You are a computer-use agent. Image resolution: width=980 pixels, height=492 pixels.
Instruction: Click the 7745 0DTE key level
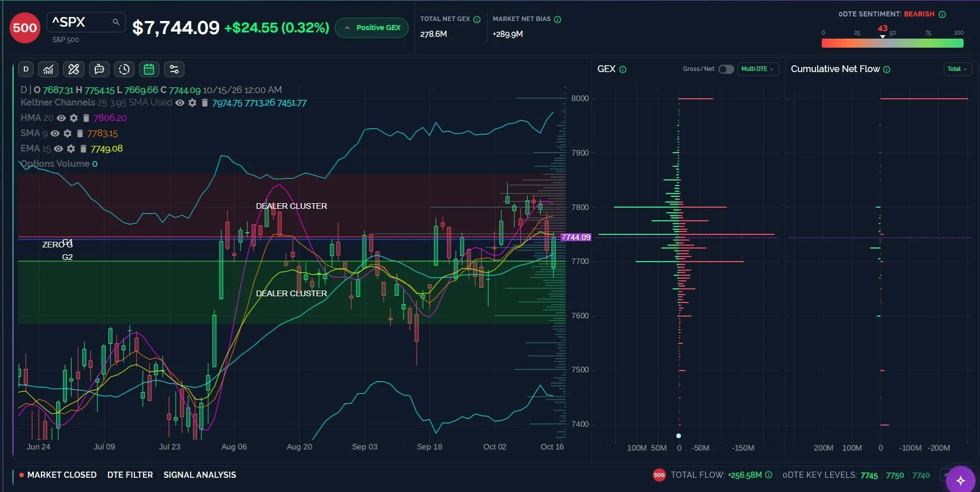pos(869,476)
